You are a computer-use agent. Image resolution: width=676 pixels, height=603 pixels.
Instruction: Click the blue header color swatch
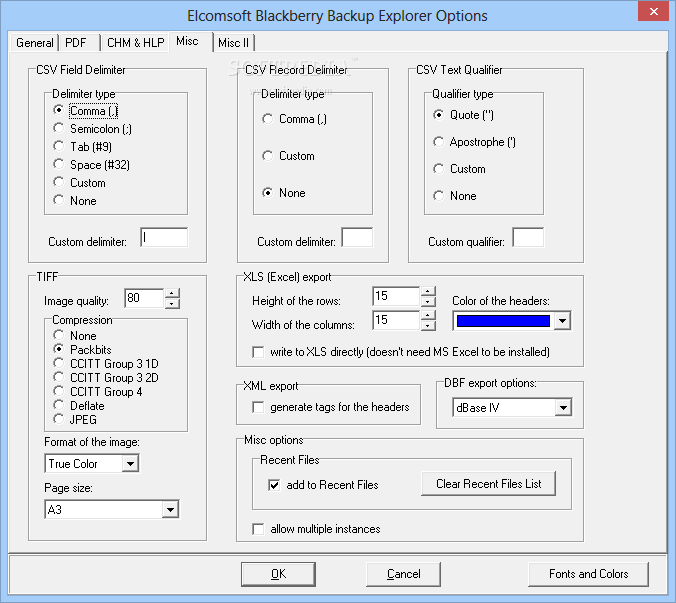coord(503,321)
